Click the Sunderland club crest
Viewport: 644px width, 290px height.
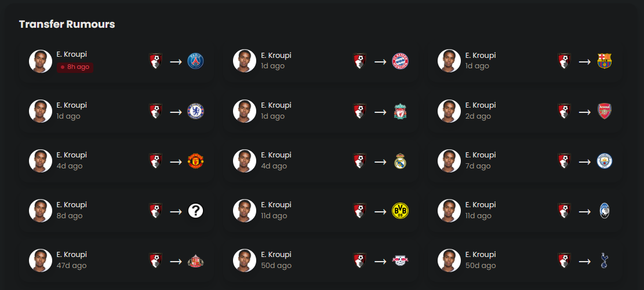click(195, 261)
